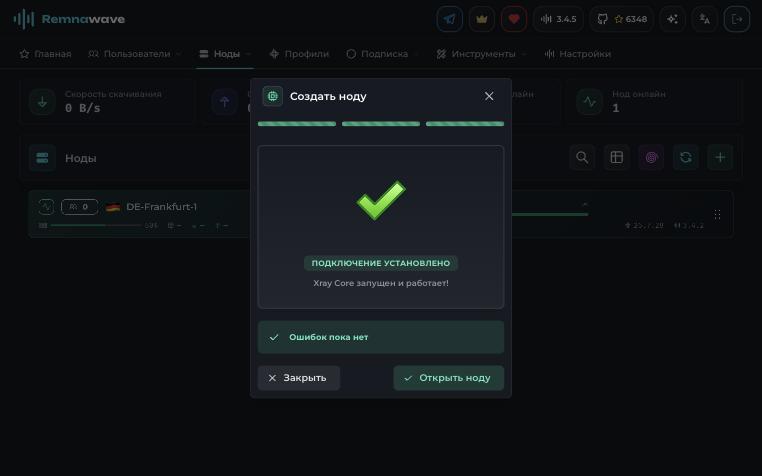Screen dimensions: 762x476
Task: Click the third progress step bar
Action: coord(465,124)
